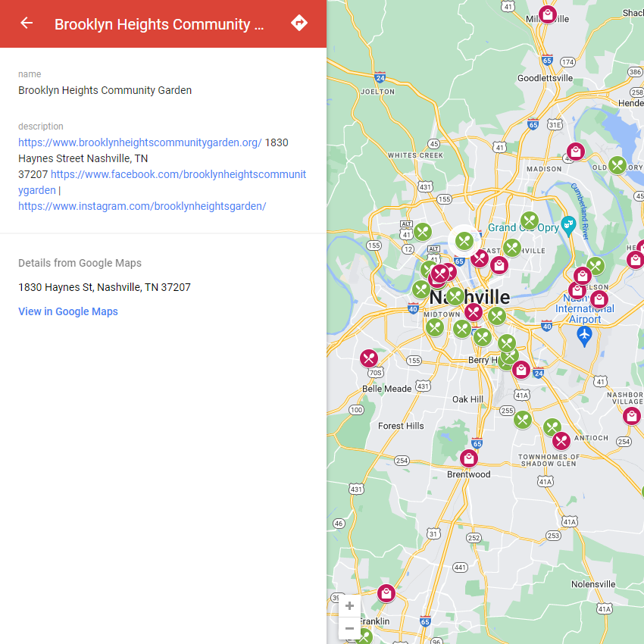Click the Forest Hills map label
This screenshot has width=644, height=644.
pos(401,426)
